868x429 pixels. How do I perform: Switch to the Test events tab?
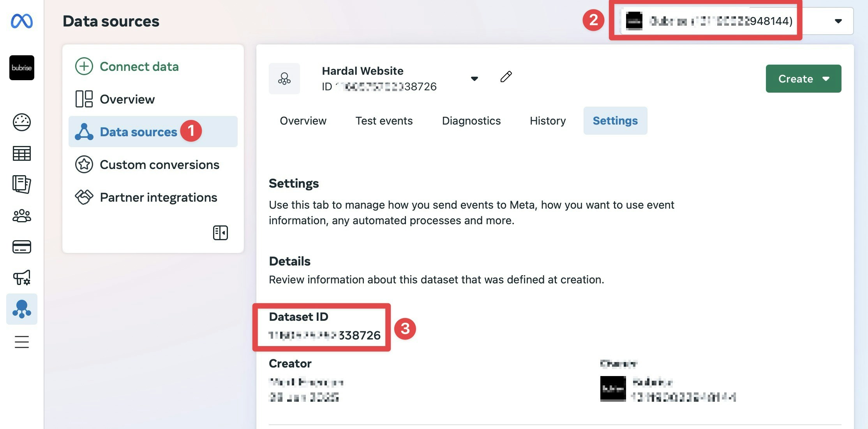point(384,121)
